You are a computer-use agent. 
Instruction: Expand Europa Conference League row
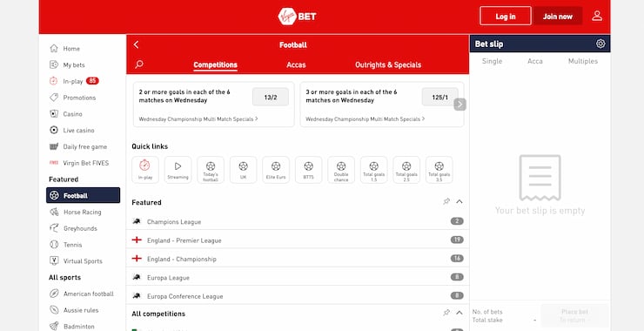pyautogui.click(x=298, y=295)
